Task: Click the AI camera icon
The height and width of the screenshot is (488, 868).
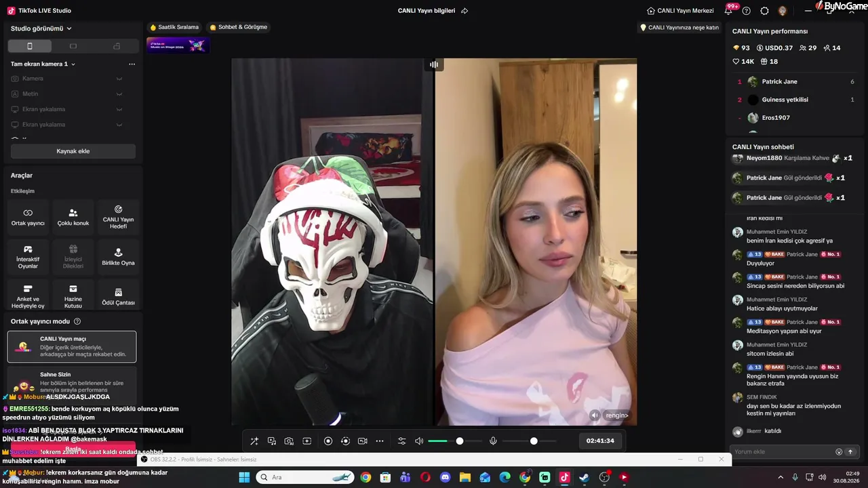Action: [x=289, y=441]
